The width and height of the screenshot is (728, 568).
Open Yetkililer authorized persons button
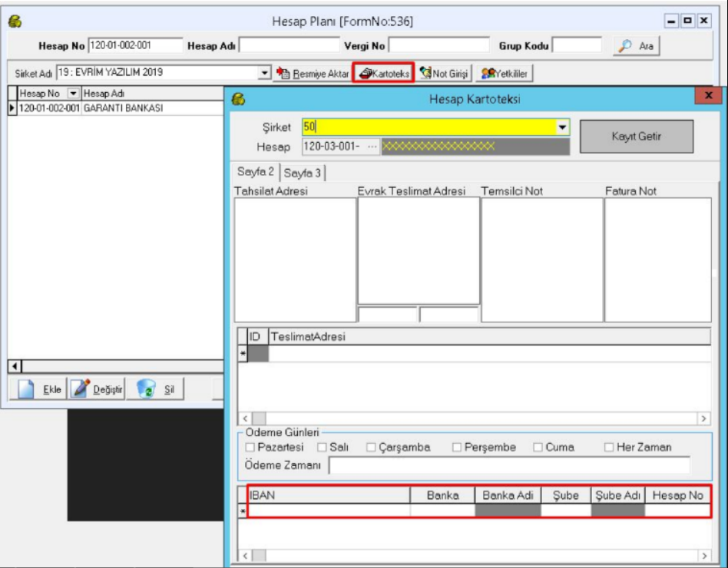(505, 74)
